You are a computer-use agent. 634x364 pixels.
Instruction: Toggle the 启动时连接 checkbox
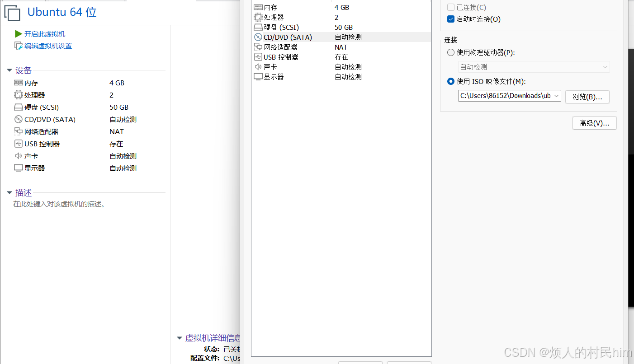click(450, 19)
